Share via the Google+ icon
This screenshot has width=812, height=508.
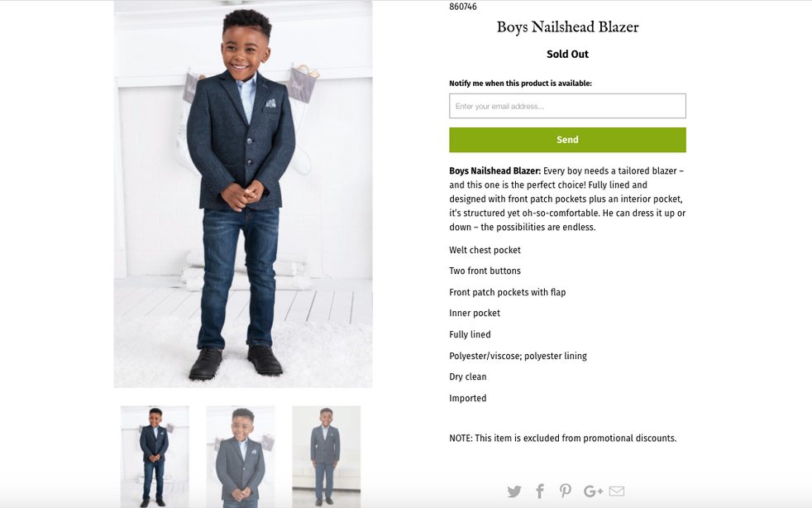click(x=593, y=491)
